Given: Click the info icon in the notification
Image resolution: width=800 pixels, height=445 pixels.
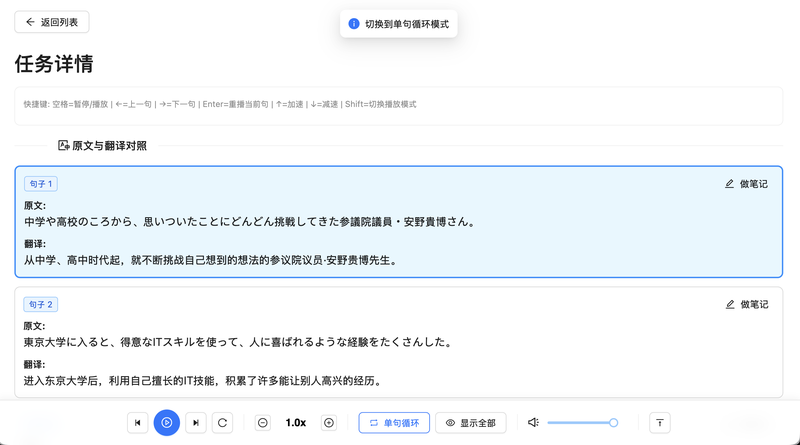Looking at the screenshot, I should pos(354,23).
